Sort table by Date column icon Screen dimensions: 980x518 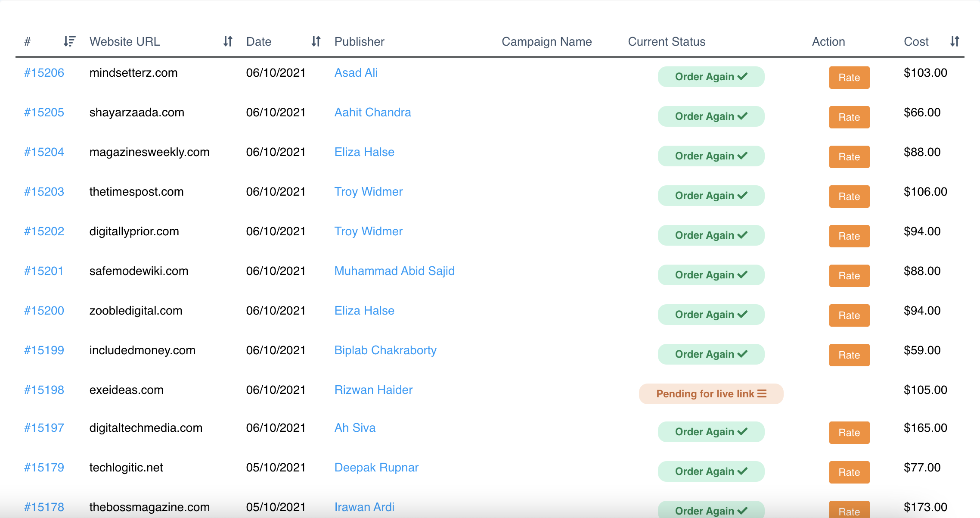[x=316, y=41]
